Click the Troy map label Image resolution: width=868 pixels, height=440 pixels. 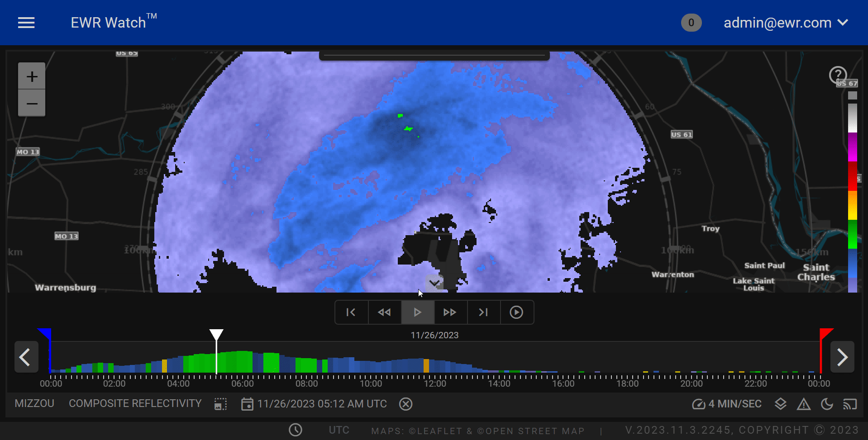click(711, 228)
